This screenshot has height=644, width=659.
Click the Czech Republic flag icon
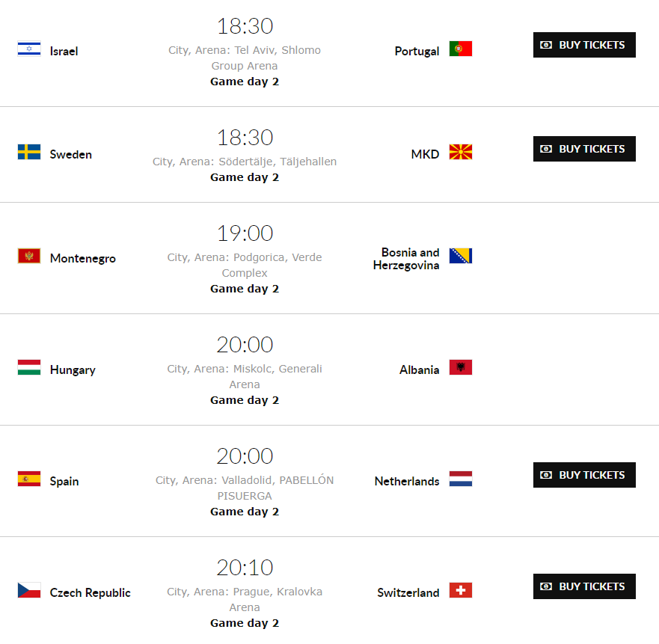point(29,590)
